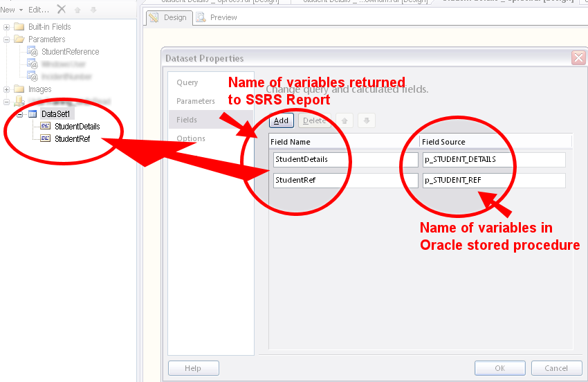
Task: Select Options page in dialog sidebar
Action: coord(191,138)
